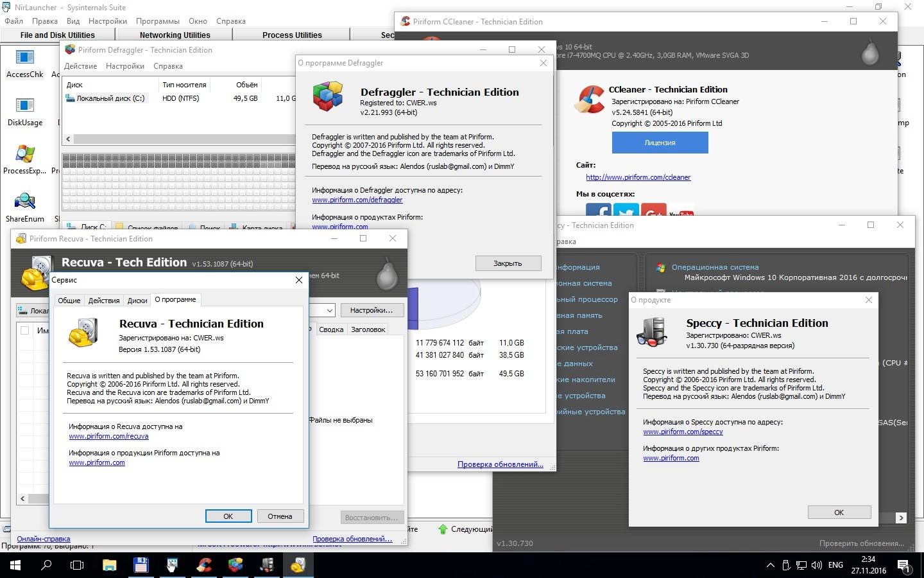Switch to Process Utilities tab
Viewport: 924px width, 578px height.
292,35
